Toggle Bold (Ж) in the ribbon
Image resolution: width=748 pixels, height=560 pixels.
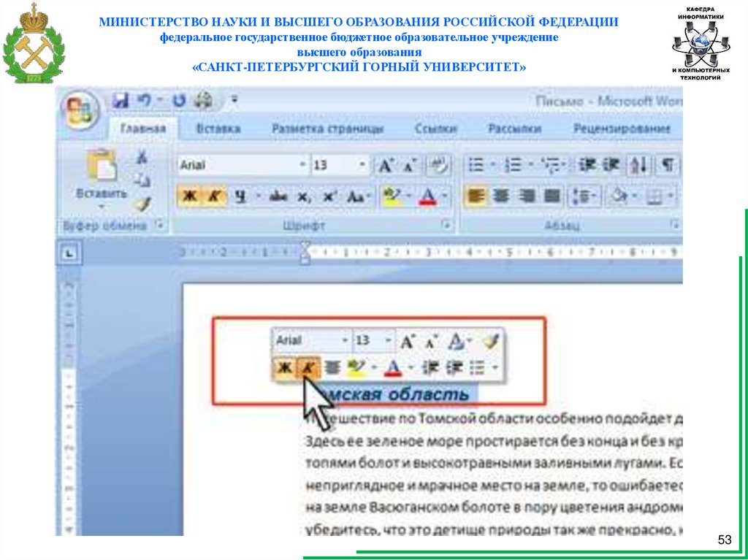coord(191,196)
